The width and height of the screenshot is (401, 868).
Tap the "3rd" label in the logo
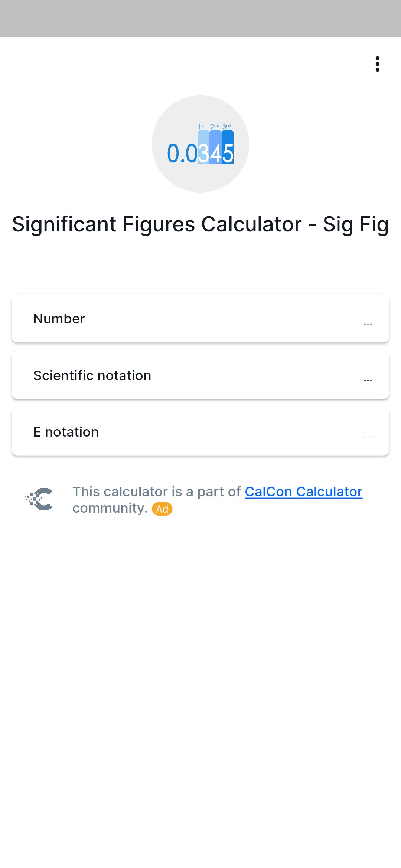point(226,126)
